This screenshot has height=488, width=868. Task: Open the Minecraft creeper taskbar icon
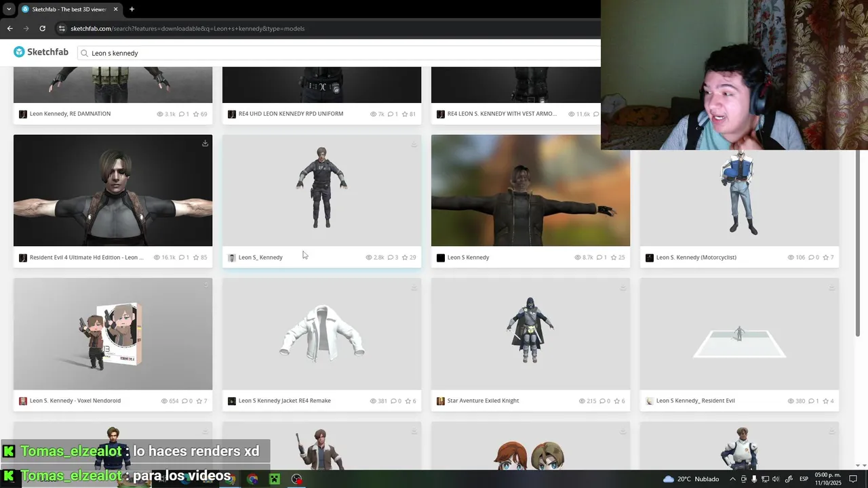(x=275, y=479)
